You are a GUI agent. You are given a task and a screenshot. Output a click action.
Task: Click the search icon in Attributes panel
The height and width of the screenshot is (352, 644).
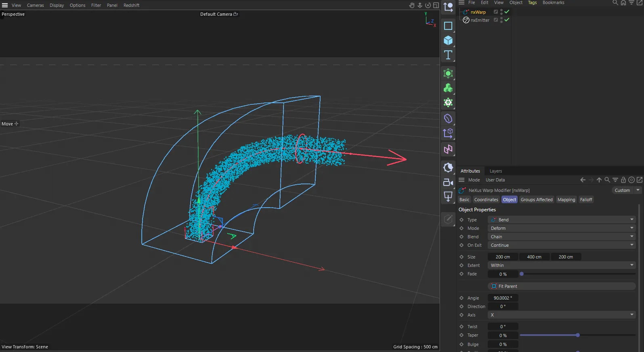(x=607, y=180)
